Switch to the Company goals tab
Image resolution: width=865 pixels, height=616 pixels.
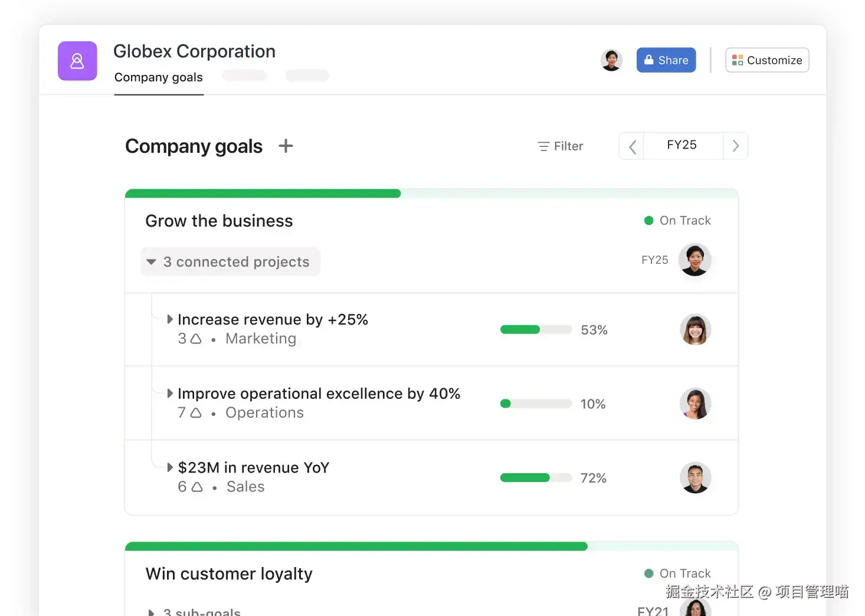point(158,77)
